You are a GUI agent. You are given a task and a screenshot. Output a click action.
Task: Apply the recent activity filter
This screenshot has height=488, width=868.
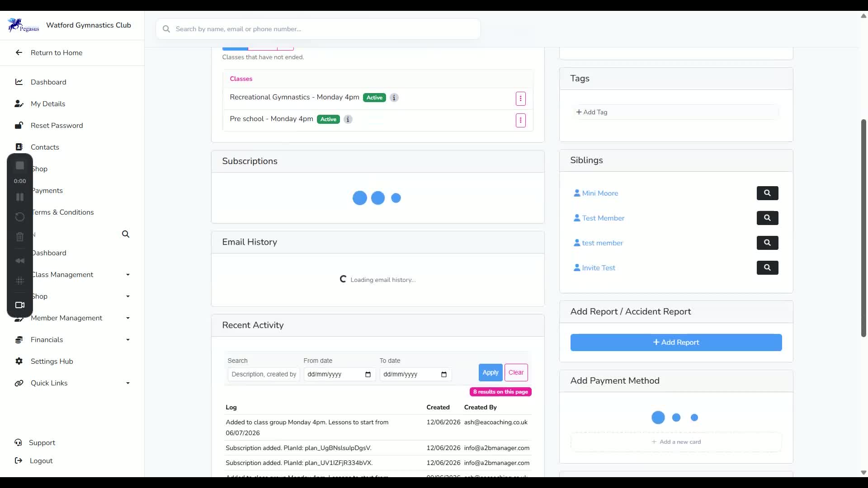(490, 373)
